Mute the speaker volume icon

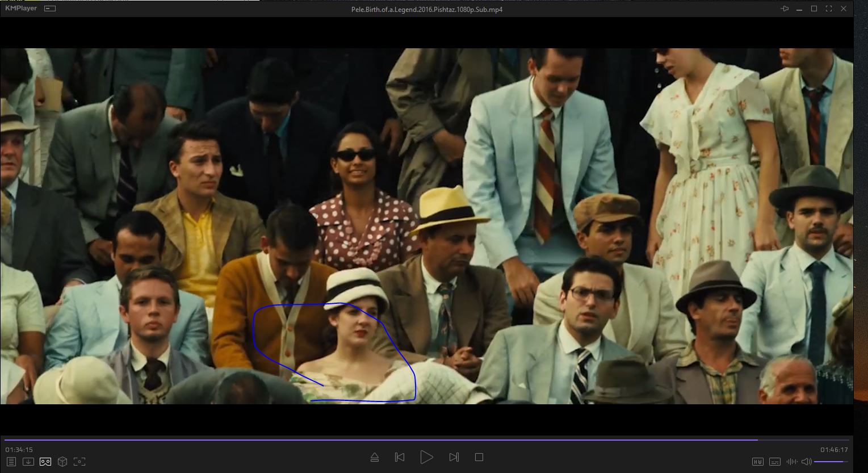(806, 462)
